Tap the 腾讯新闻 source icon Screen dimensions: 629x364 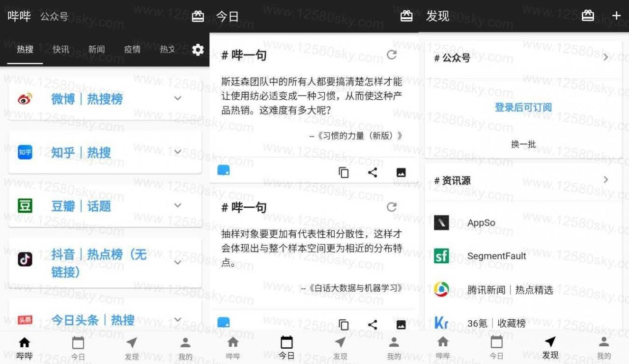click(x=441, y=289)
